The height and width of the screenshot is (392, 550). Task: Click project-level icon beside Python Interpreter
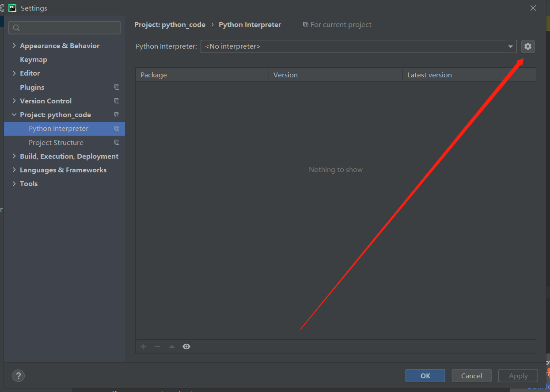(117, 129)
